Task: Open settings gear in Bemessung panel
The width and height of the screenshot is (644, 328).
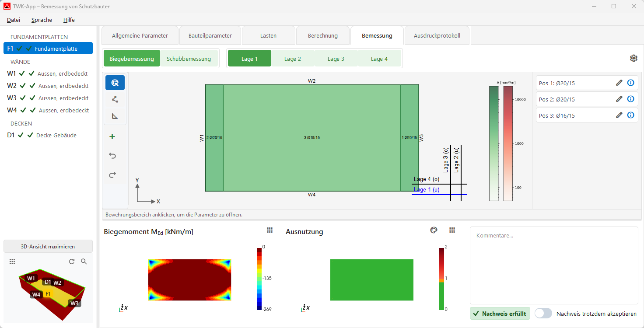Action: [x=633, y=58]
